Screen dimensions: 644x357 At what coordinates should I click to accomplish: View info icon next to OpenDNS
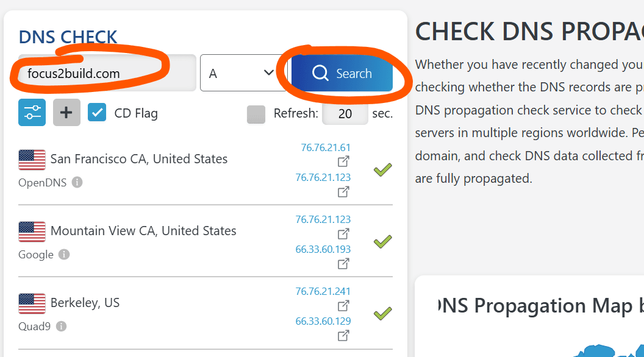pyautogui.click(x=77, y=182)
